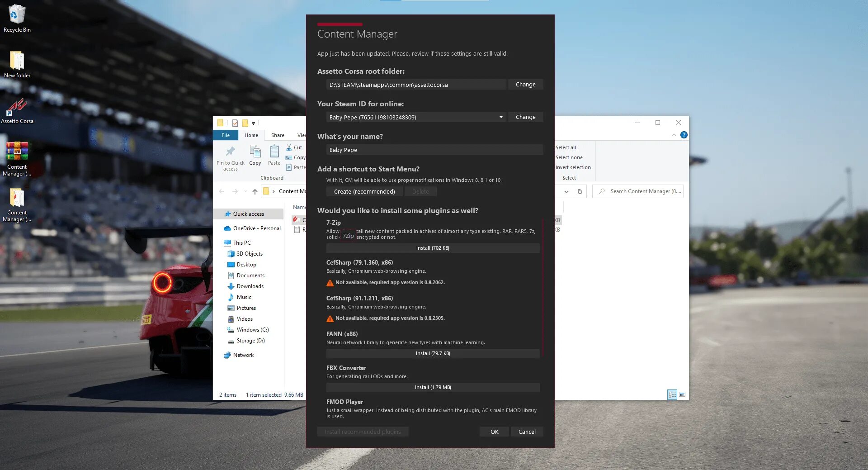Screen dimensions: 868x470
Task: Open Customize Quick Access Toolbar dropdown in Explorer
Action: click(x=253, y=123)
